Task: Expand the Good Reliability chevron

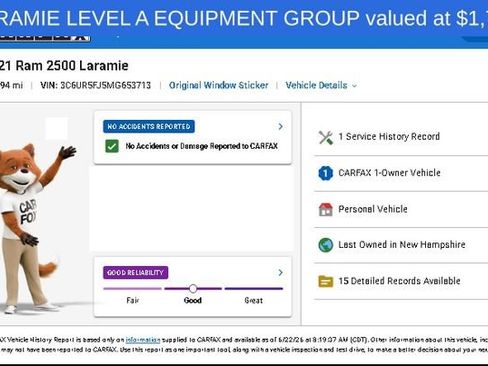Action: pyautogui.click(x=281, y=273)
